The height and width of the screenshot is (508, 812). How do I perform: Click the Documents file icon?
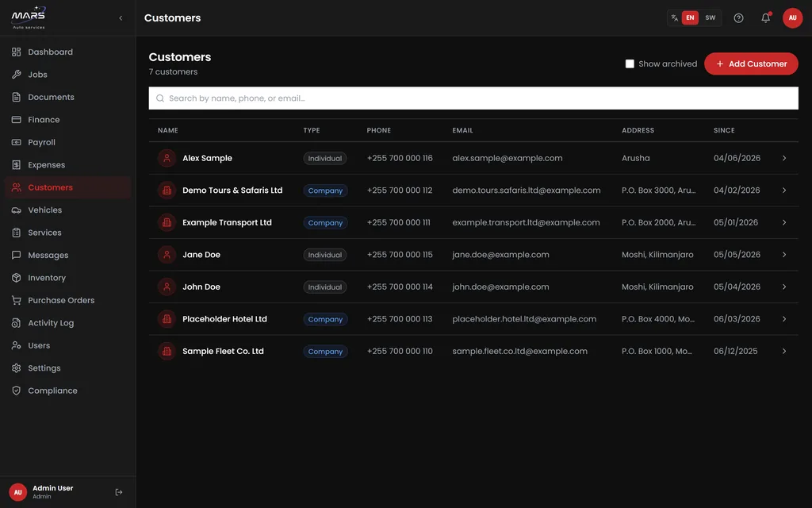(x=16, y=97)
